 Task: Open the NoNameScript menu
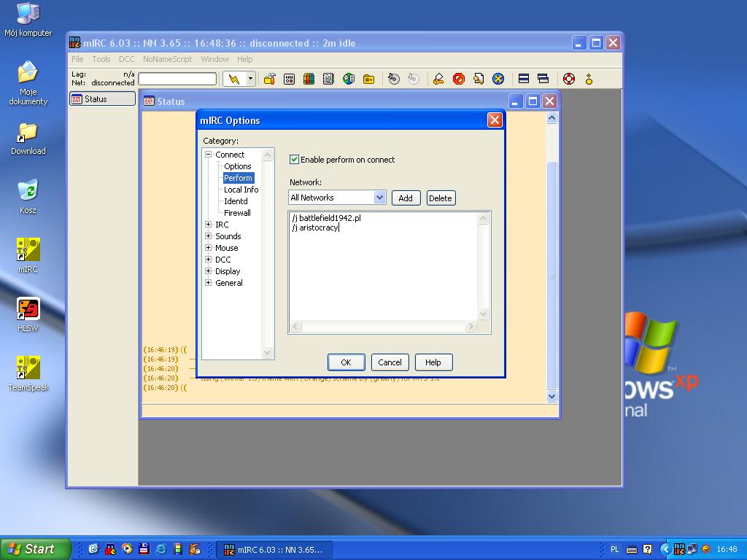tap(167, 59)
